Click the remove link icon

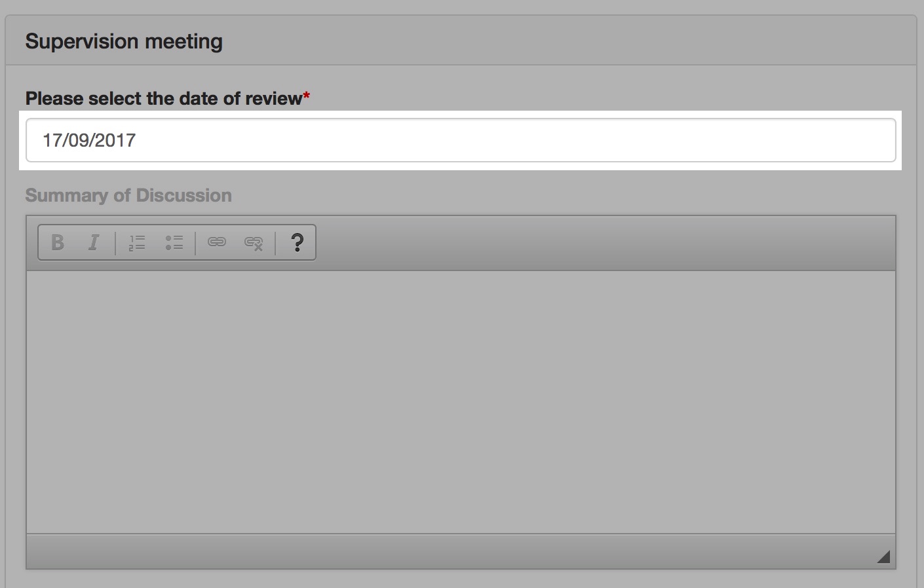[x=254, y=243]
